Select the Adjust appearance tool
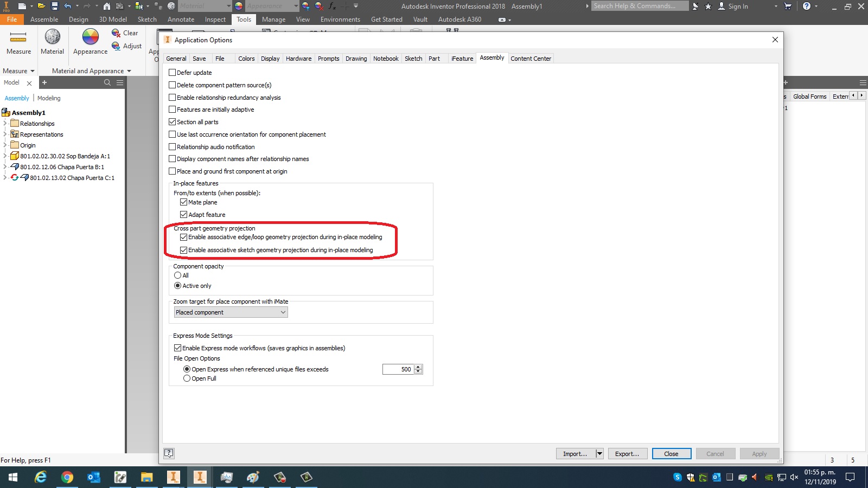 coord(116,46)
